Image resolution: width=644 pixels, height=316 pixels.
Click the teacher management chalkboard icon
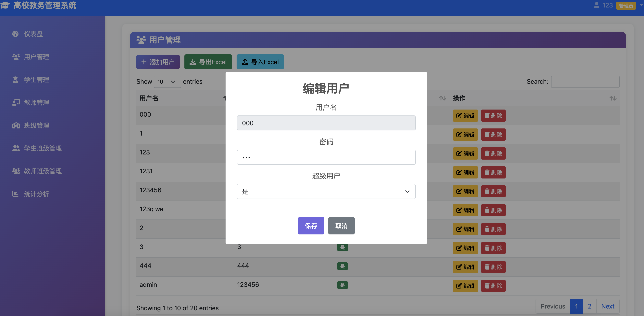tap(16, 102)
